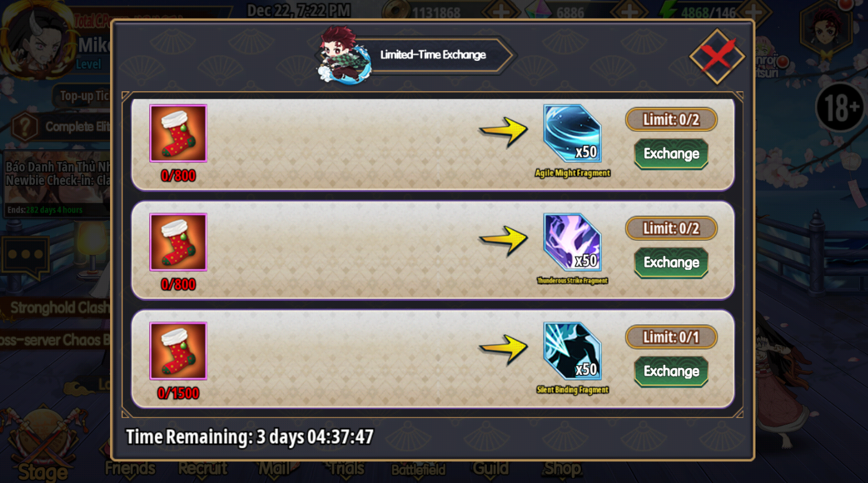Exchange for Thunderous Strike Fragment
Viewport: 868px width, 483px height.
[671, 262]
